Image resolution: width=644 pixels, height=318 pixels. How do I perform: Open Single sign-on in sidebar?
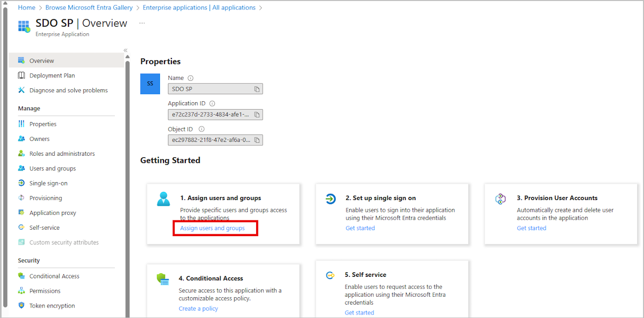coord(49,183)
